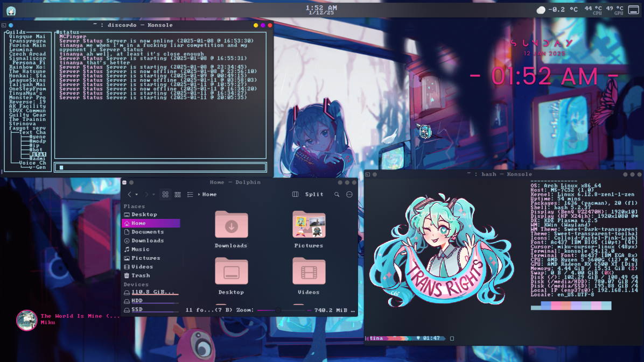644x362 pixels.
Task: Switch Dolphin to Icons view mode
Action: [x=165, y=195]
